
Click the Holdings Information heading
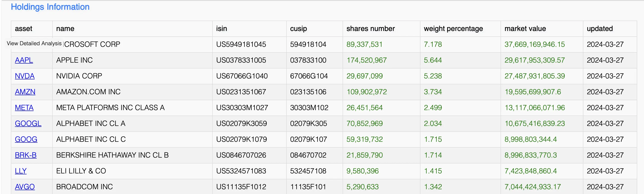50,7
